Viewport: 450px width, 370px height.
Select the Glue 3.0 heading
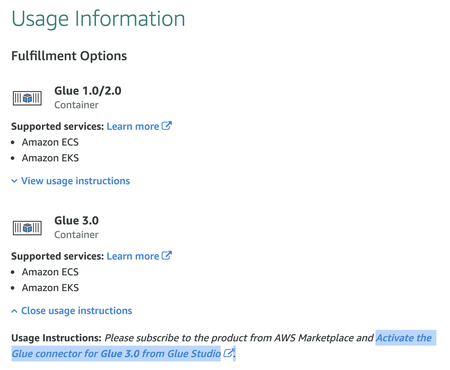click(x=76, y=220)
